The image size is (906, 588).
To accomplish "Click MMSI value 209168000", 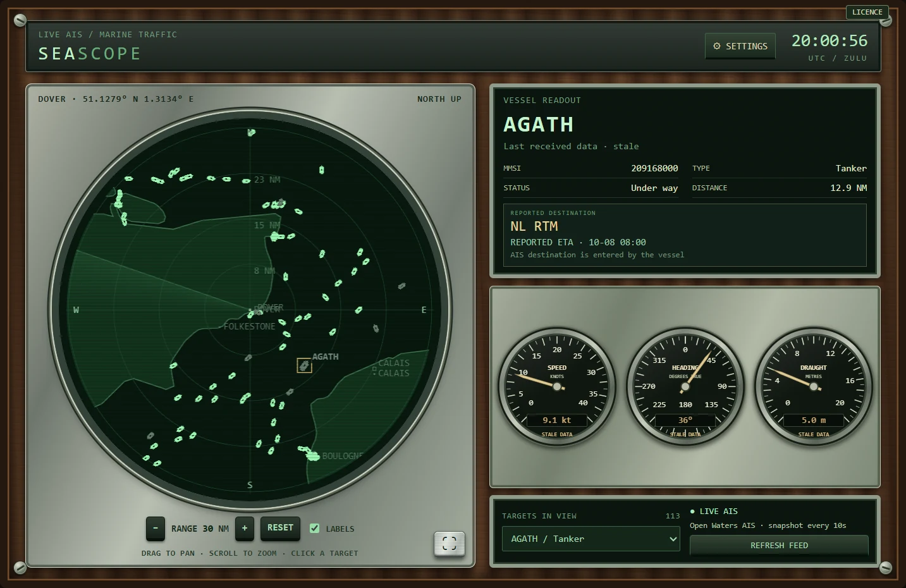I will (654, 168).
